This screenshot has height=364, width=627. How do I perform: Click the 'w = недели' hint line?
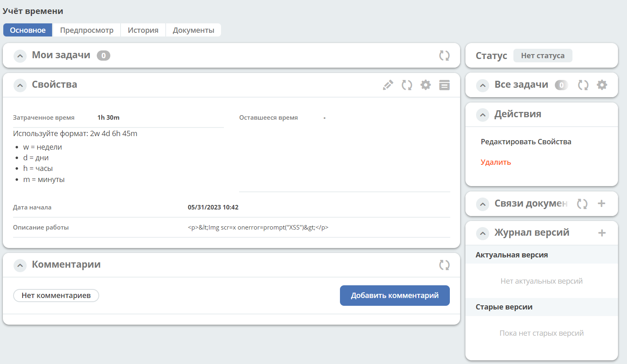[43, 147]
